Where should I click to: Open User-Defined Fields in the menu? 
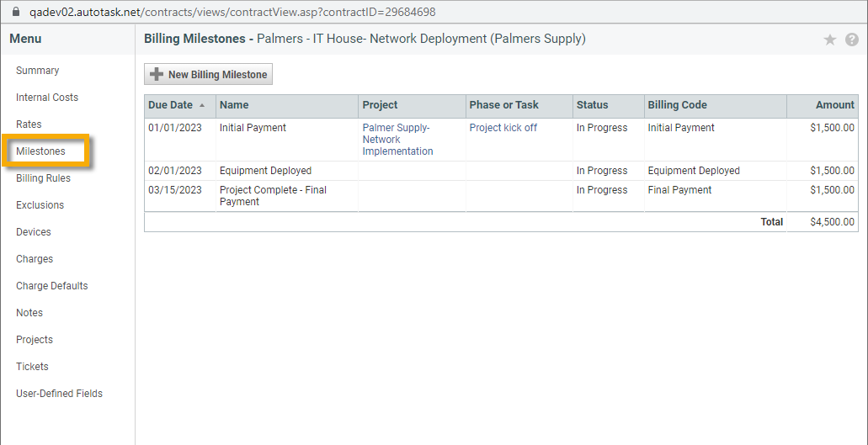[59, 394]
